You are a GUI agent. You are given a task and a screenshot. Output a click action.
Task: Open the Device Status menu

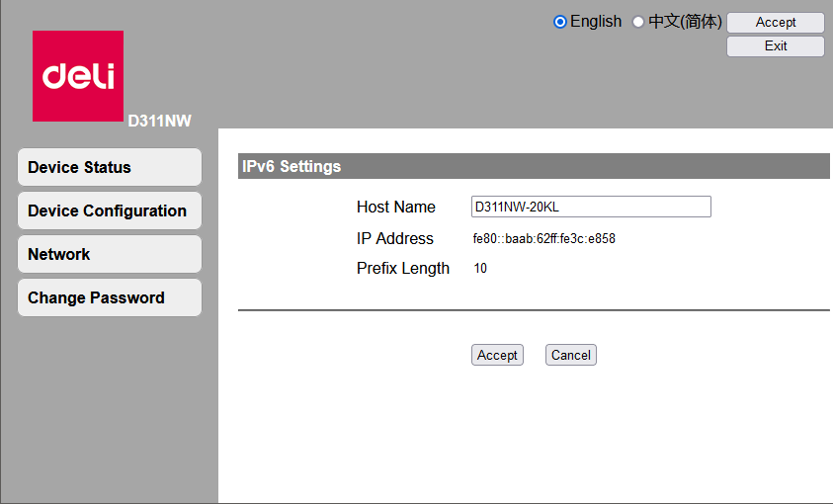click(x=109, y=167)
